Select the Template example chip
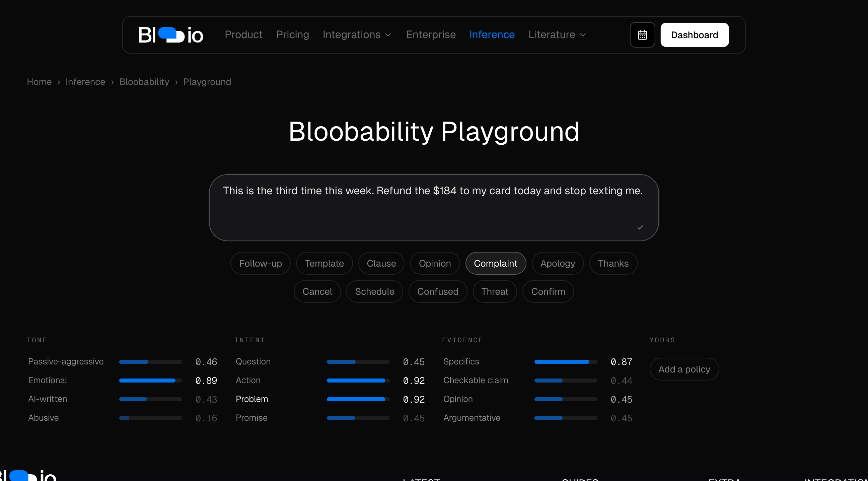This screenshot has width=868, height=481. (324, 263)
